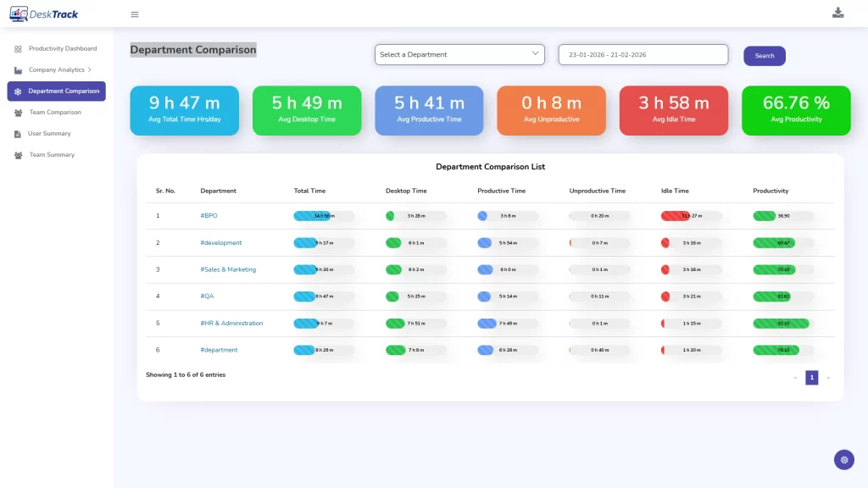Go to Team Summary in sidebar
The height and width of the screenshot is (488, 868).
click(52, 155)
